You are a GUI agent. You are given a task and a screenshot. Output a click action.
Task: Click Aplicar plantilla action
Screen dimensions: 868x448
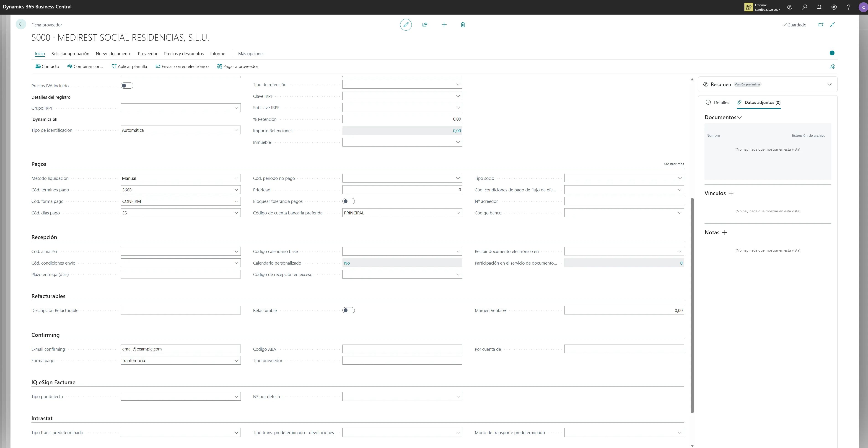[x=130, y=66]
